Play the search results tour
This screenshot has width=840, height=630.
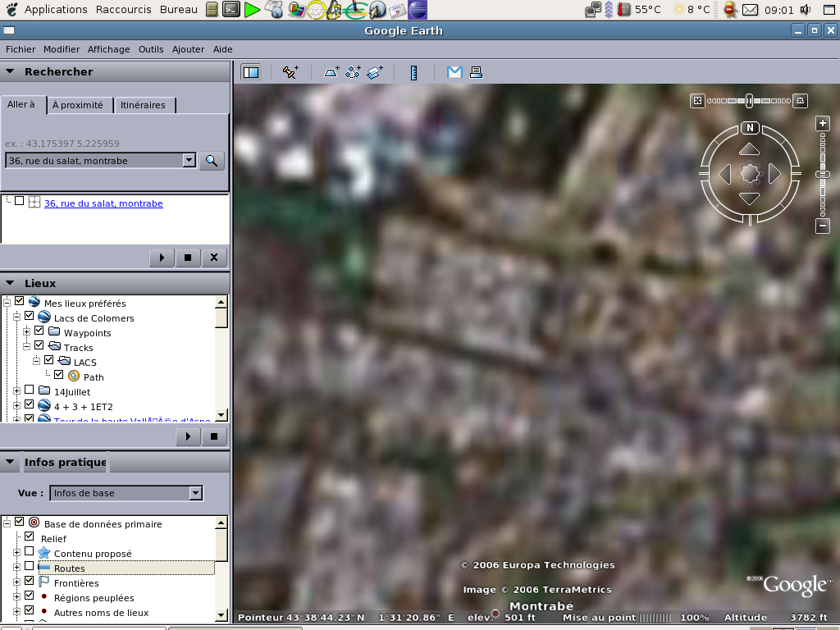click(162, 258)
